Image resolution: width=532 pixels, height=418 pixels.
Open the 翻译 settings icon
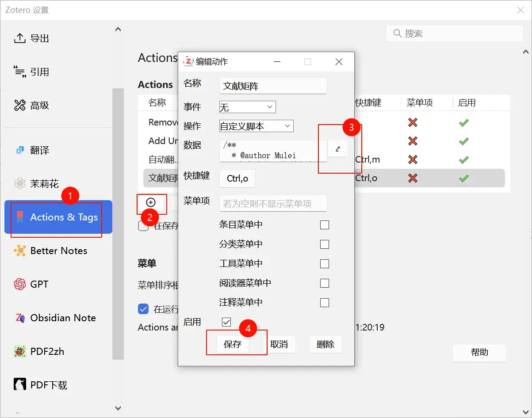pos(20,150)
